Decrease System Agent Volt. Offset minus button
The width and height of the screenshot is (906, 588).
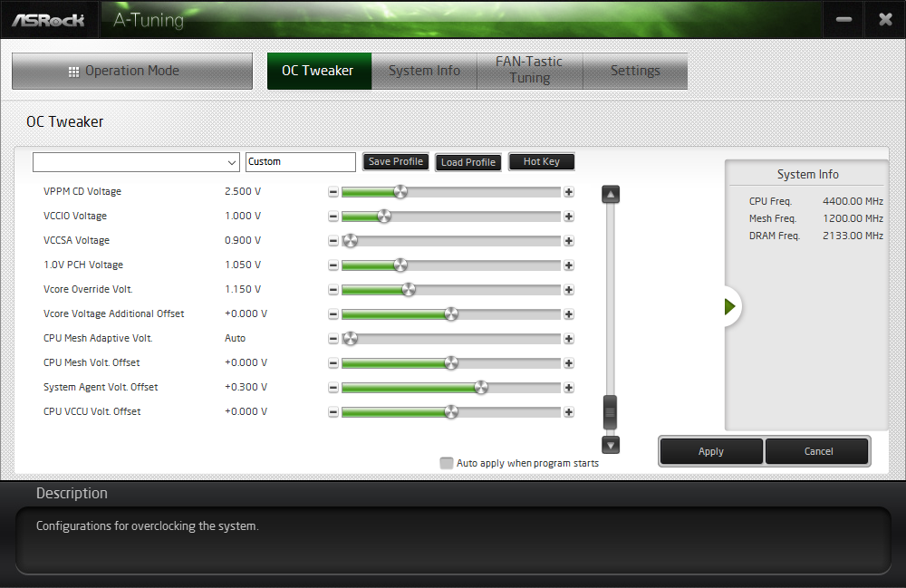333,388
